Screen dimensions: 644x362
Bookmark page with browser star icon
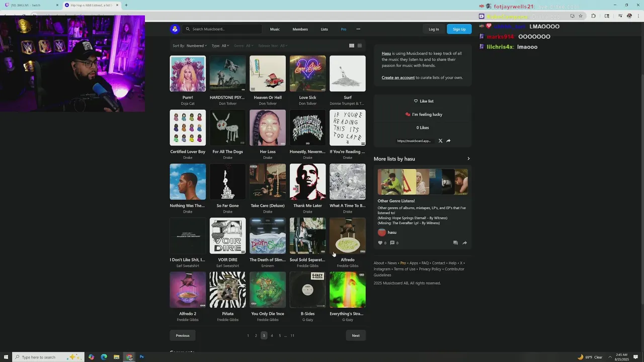[581, 16]
